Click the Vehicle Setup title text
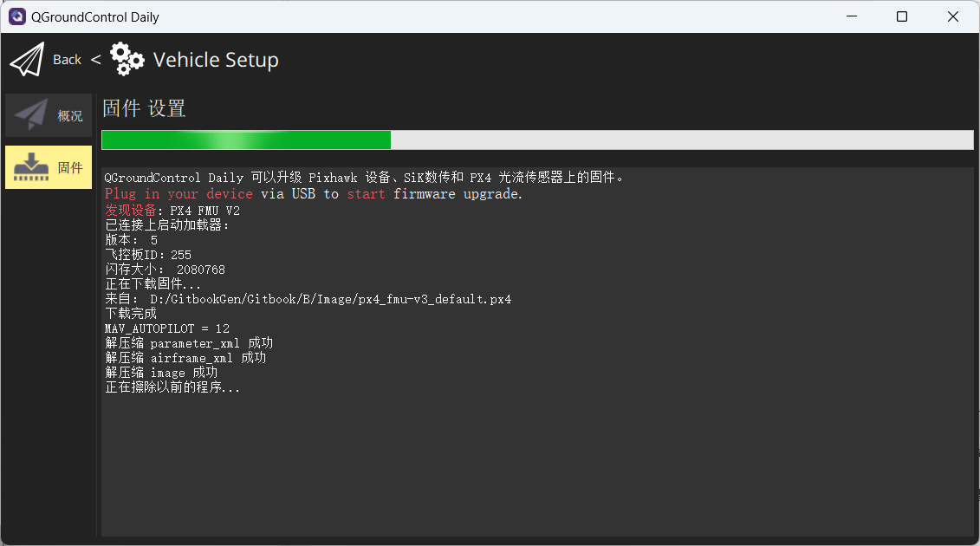The height and width of the screenshot is (546, 980). 216,61
